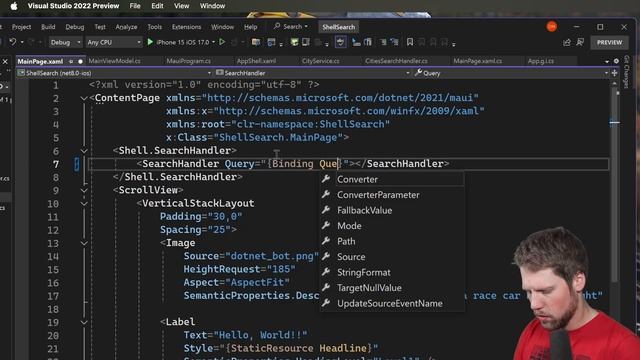Click the scroll up arrow of editor

point(614,83)
